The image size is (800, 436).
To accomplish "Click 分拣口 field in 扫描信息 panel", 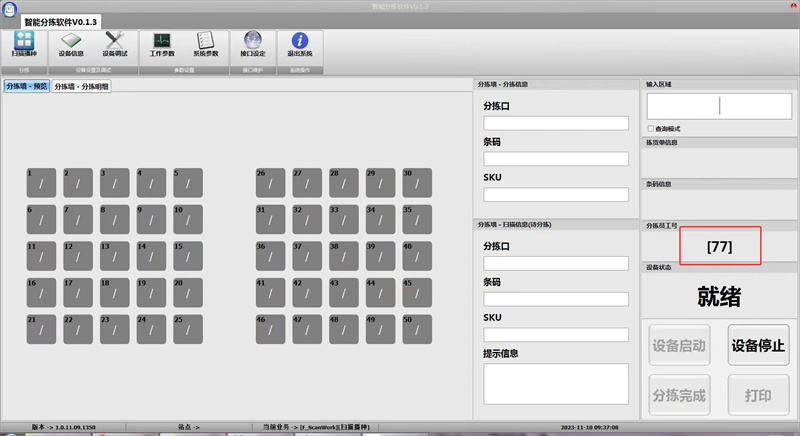I will 556,263.
